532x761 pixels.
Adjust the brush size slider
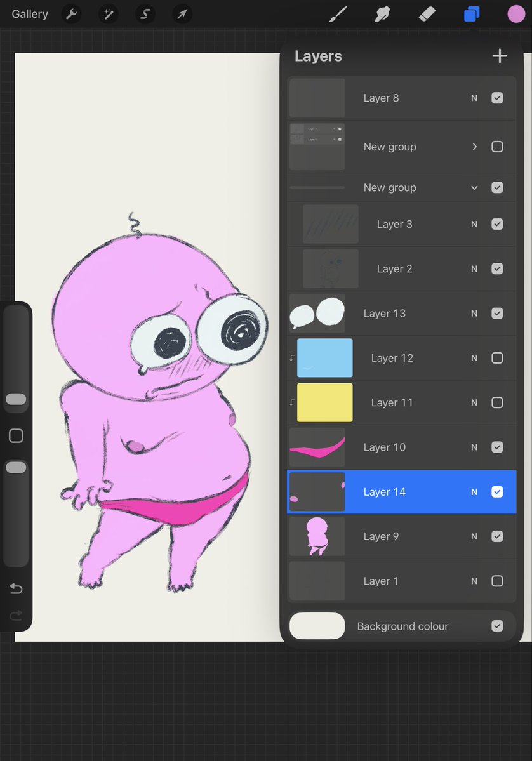16,399
